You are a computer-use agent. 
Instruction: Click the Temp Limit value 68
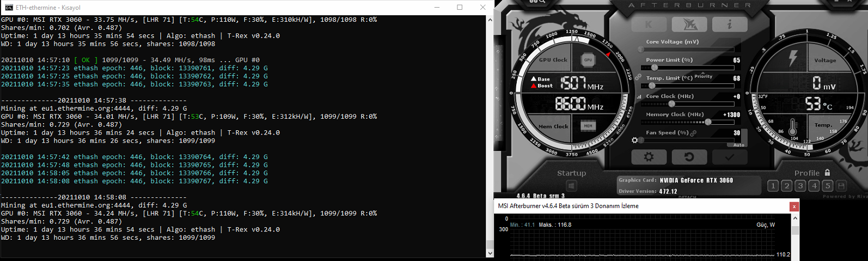coord(736,78)
